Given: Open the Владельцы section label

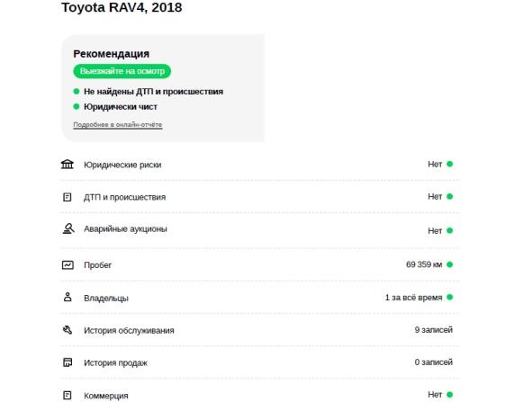Looking at the screenshot, I should [106, 299].
